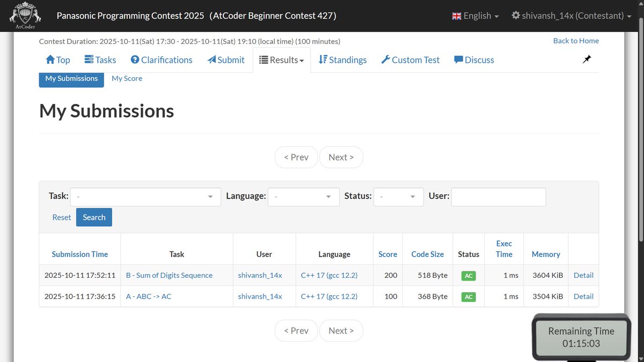Click the bottom 'Next >' pagination button
Viewport: 644px width, 362px height.
tap(341, 330)
